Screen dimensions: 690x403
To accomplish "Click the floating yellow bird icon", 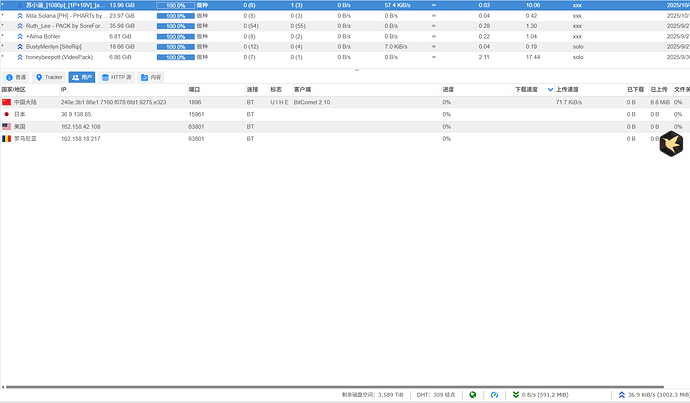I will pos(670,145).
